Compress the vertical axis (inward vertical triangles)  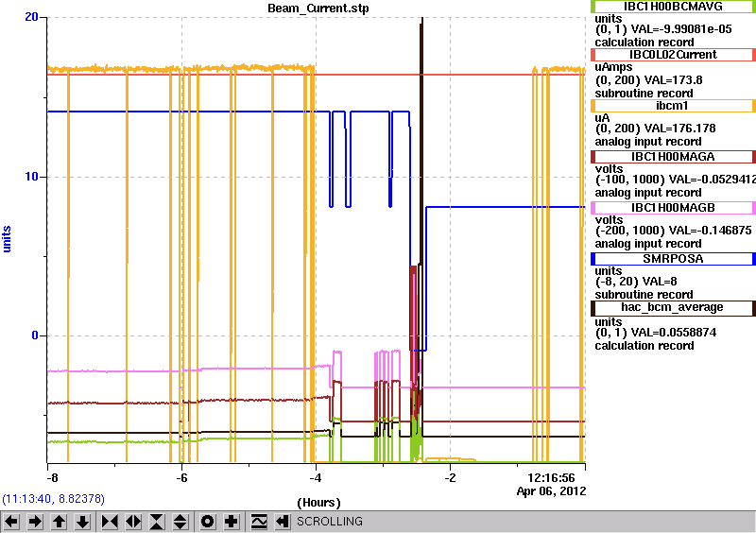pyautogui.click(x=157, y=522)
